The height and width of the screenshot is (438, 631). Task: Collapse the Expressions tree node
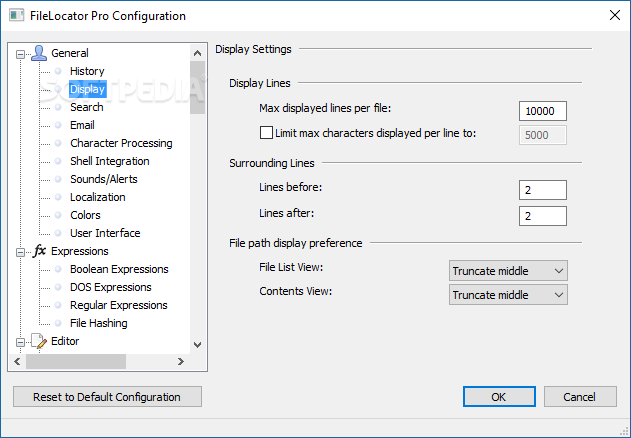[20, 252]
